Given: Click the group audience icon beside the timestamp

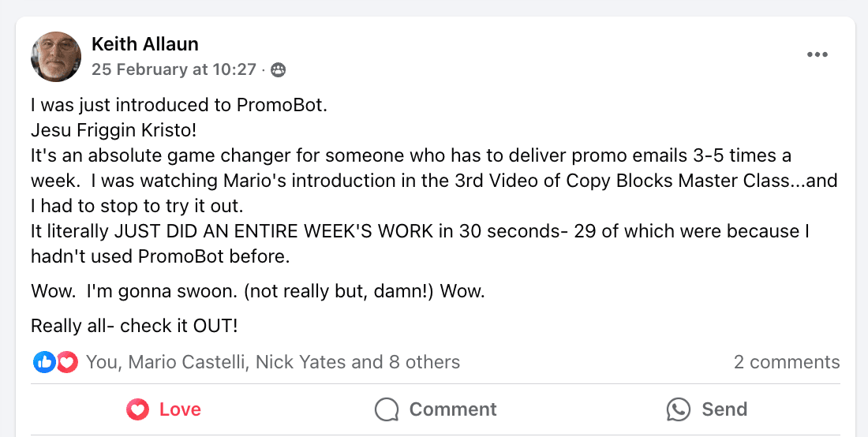Looking at the screenshot, I should coord(278,70).
